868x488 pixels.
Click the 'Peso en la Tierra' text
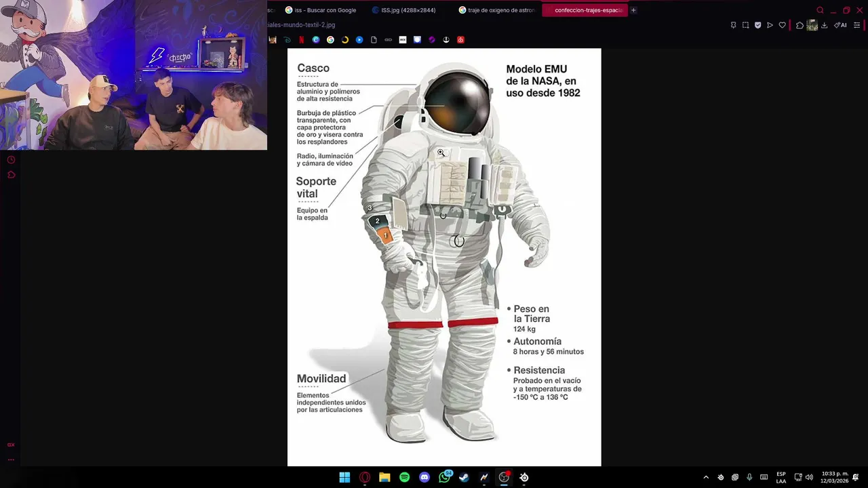click(532, 314)
